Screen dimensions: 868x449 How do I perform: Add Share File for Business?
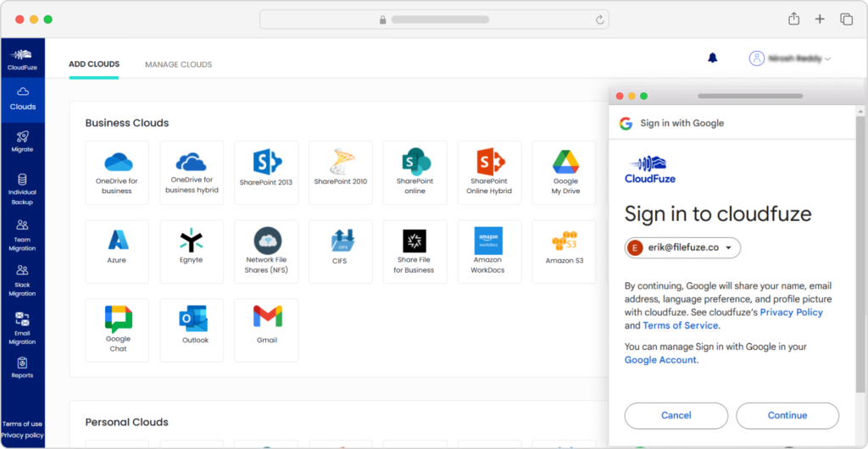click(415, 252)
